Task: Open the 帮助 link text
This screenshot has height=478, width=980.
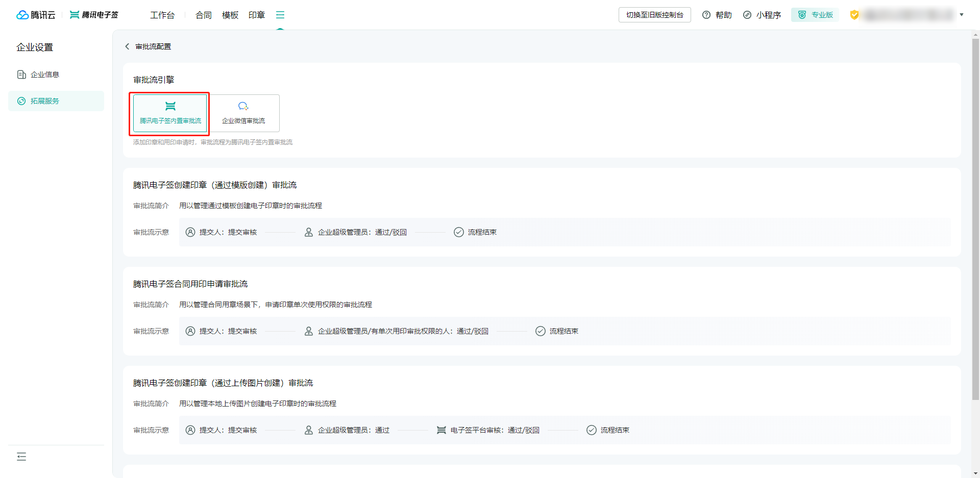Action: click(x=724, y=15)
